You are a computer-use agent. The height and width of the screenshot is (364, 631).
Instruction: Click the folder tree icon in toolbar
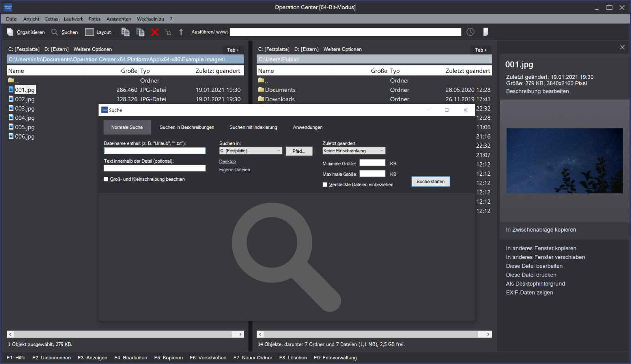tap(168, 32)
